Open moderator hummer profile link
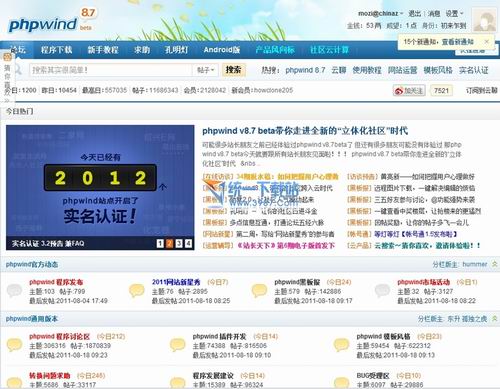 click(475, 264)
